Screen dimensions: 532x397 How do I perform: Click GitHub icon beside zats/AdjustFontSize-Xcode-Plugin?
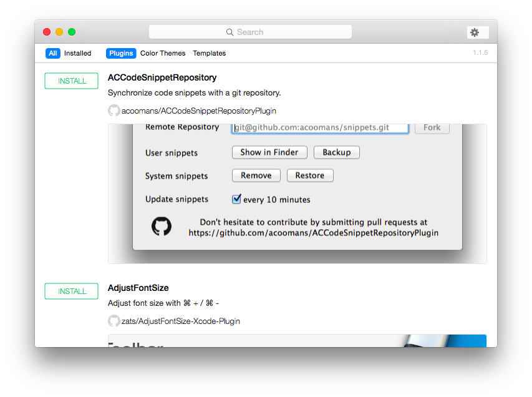click(x=114, y=321)
